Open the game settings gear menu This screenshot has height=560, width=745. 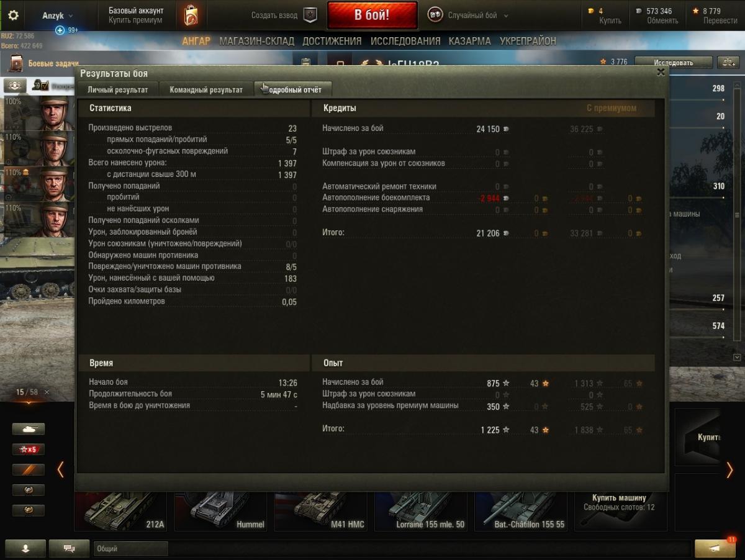pyautogui.click(x=13, y=16)
